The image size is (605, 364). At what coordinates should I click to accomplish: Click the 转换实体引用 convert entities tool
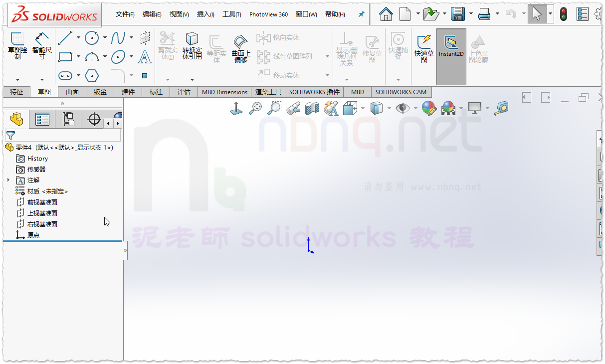point(192,46)
